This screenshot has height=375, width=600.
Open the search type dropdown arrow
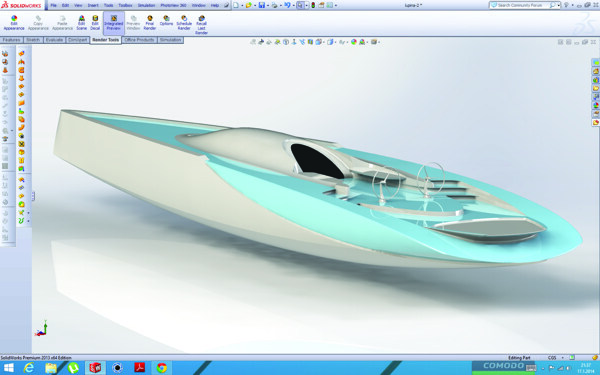[559, 5]
